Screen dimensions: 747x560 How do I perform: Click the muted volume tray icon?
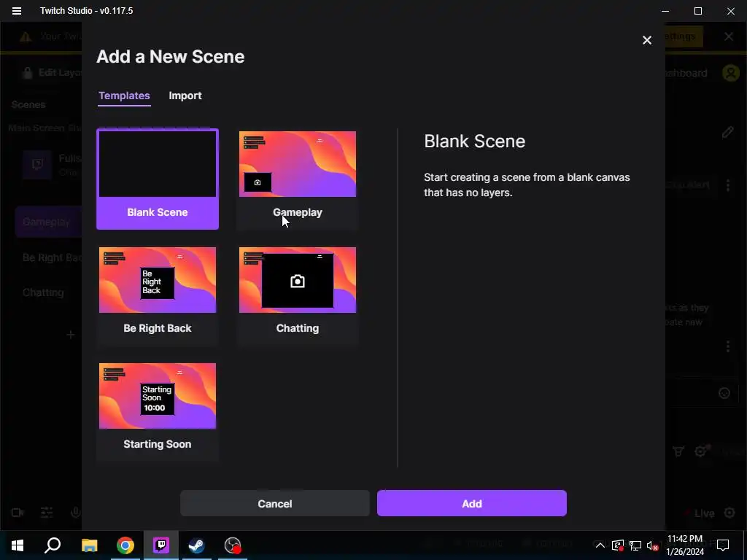pos(653,545)
